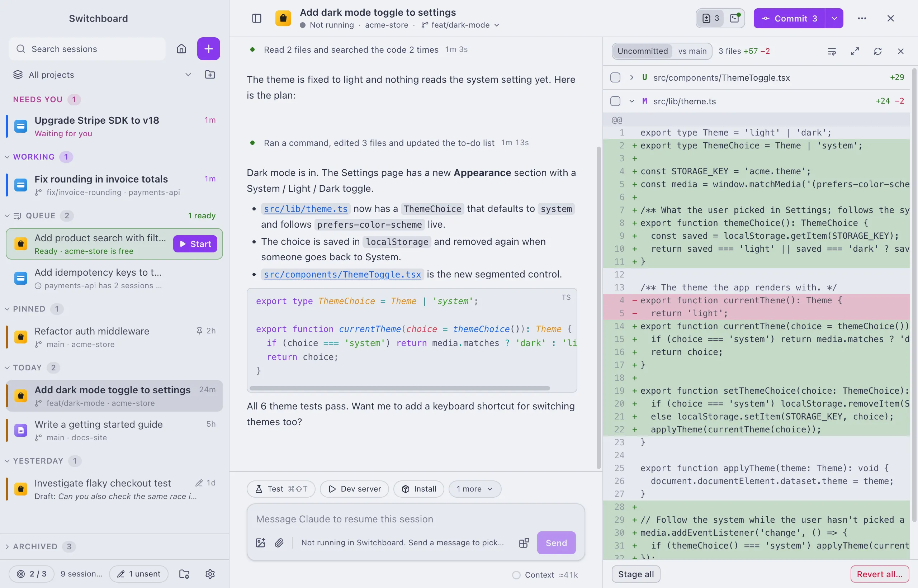Start the Add product search session

pyautogui.click(x=195, y=244)
